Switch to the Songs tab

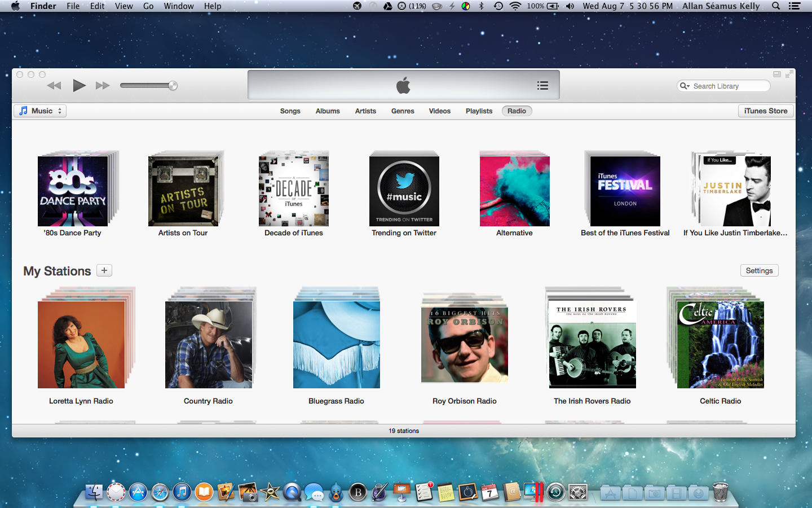click(x=290, y=111)
